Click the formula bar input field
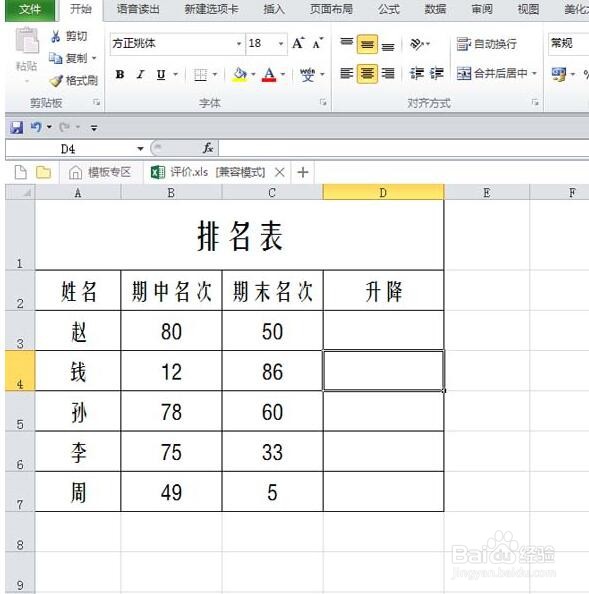This screenshot has height=594, width=589. 403,148
